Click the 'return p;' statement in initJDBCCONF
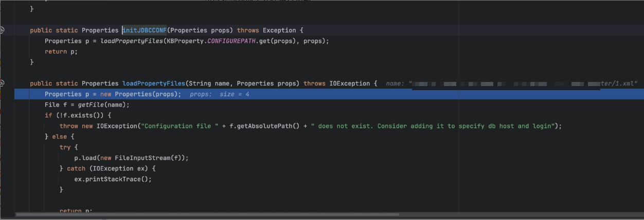The image size is (644, 220). [61, 52]
